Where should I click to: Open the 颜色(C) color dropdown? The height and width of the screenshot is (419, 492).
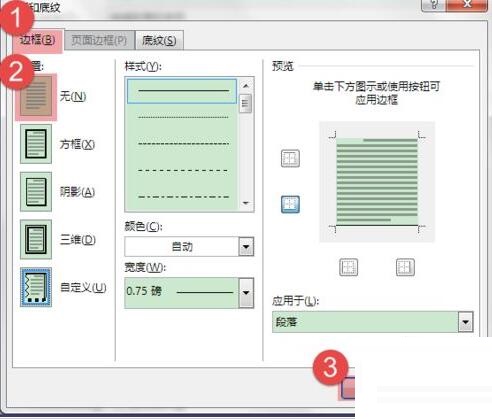246,247
